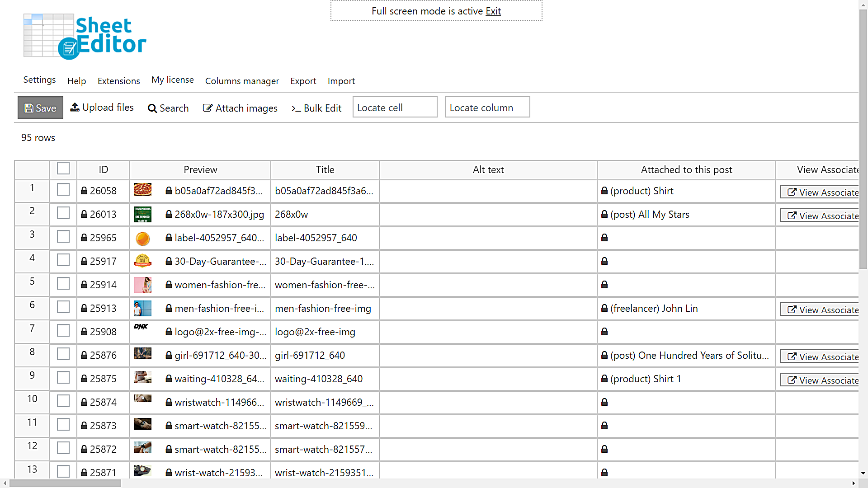868x488 pixels.
Task: Click the Attach images pencil icon
Action: 208,108
